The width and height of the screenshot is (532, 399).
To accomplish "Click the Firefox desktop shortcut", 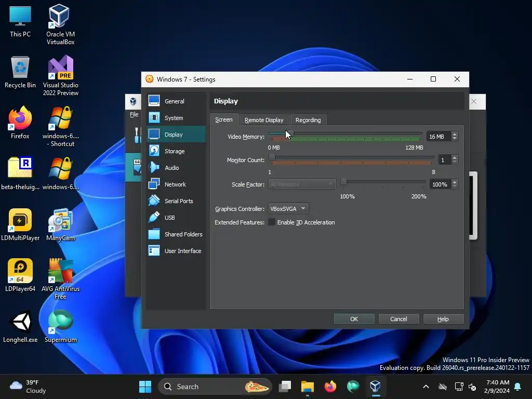I will click(20, 123).
